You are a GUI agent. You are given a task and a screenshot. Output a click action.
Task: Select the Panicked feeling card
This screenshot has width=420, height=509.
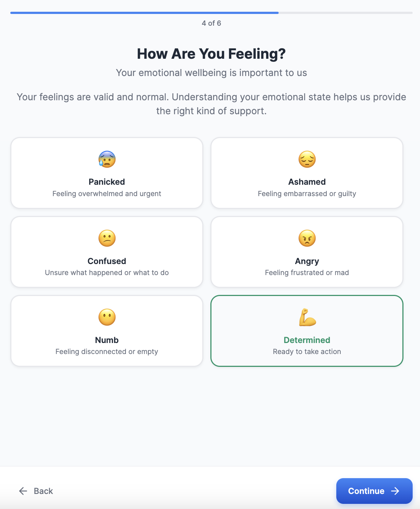tap(107, 173)
